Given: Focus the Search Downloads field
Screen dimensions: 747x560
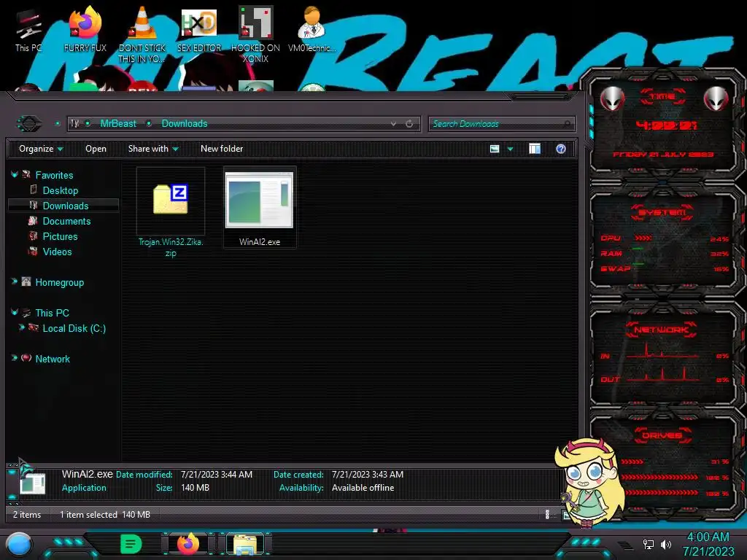Looking at the screenshot, I should click(502, 124).
